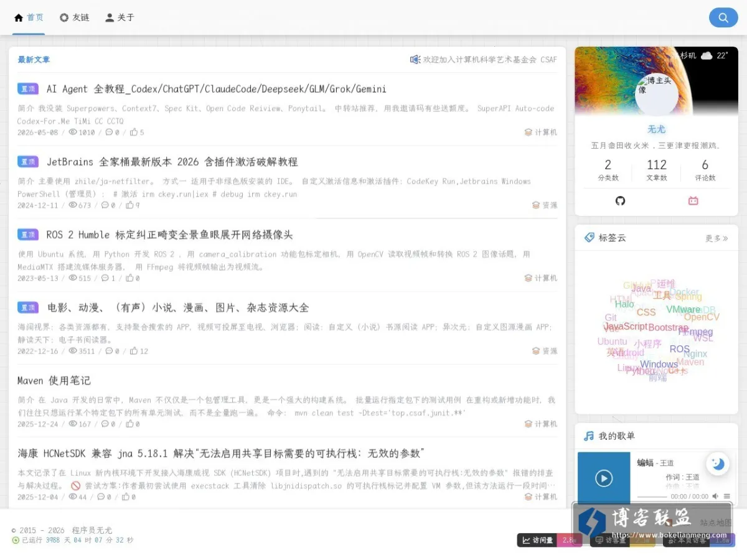Select the Halo tag in cloud
This screenshot has height=560, width=747.
pyautogui.click(x=624, y=304)
